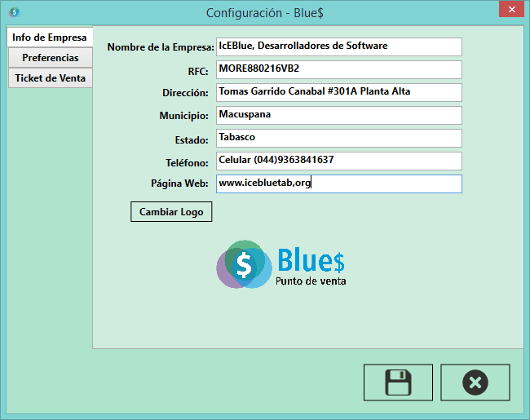This screenshot has width=530, height=420.
Task: Click the Blue$ Punto de venta logo image
Action: 281,264
